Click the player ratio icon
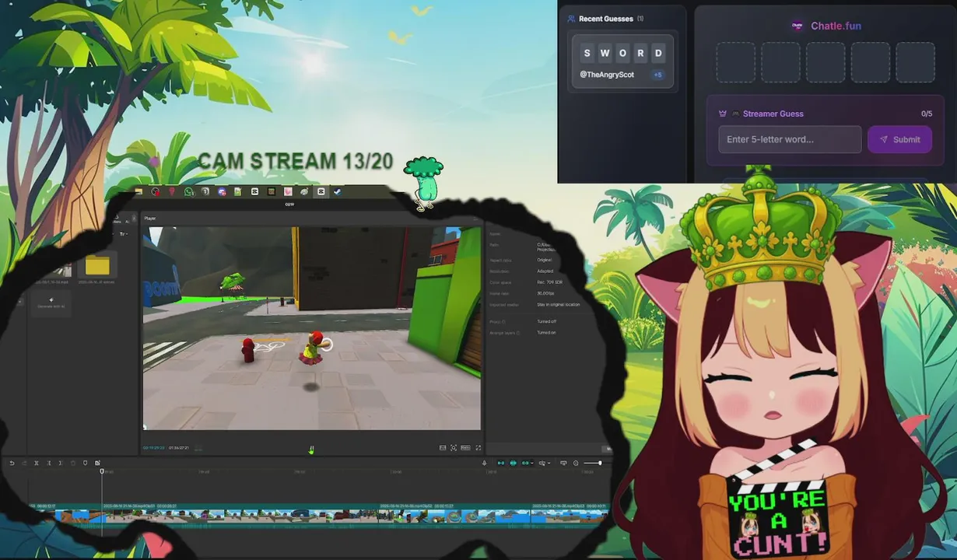 [x=465, y=448]
